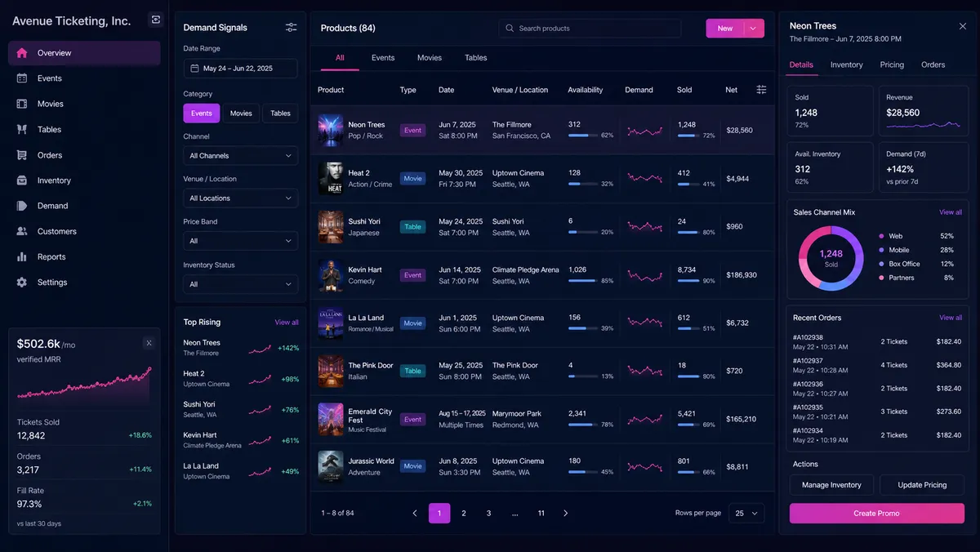
Task: Click the Tables cutlery icon in sidebar
Action: [22, 129]
